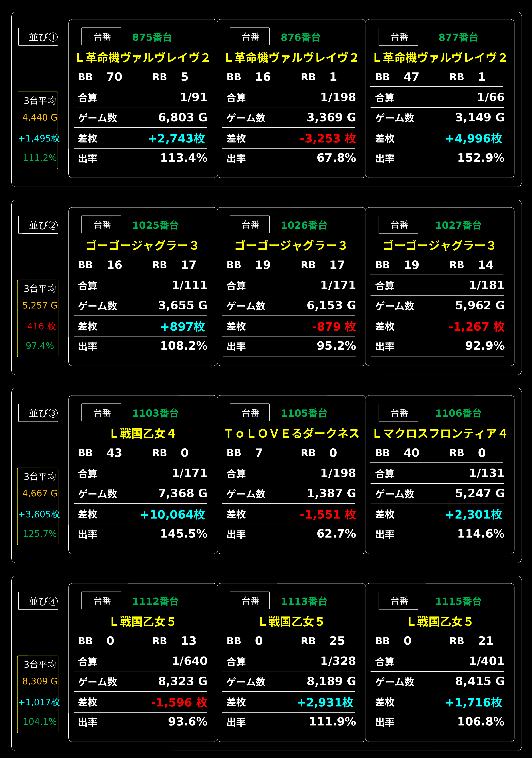Image resolution: width=532 pixels, height=758 pixels.
Task: Select the +897枚 difference value
Action: click(x=183, y=326)
